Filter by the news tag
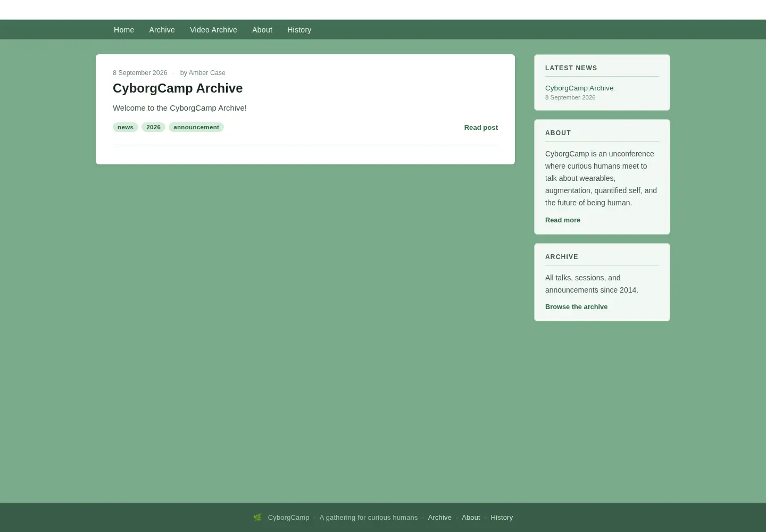The width and height of the screenshot is (766, 532). tap(126, 127)
